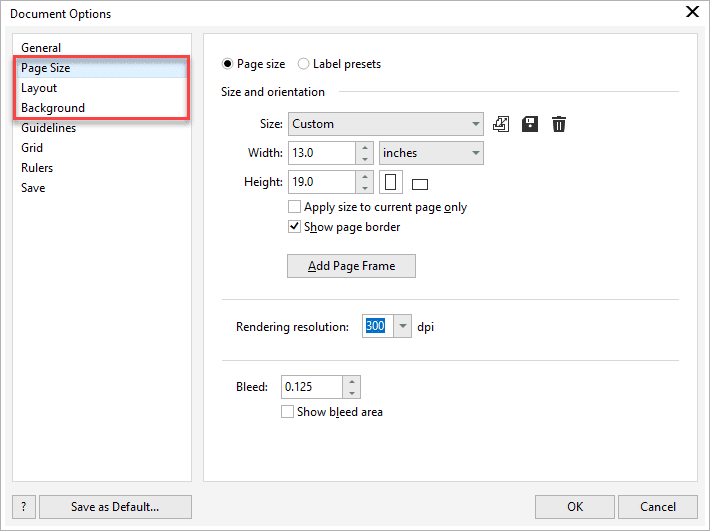Select the Label presets radio button
710x531 pixels.
point(303,64)
